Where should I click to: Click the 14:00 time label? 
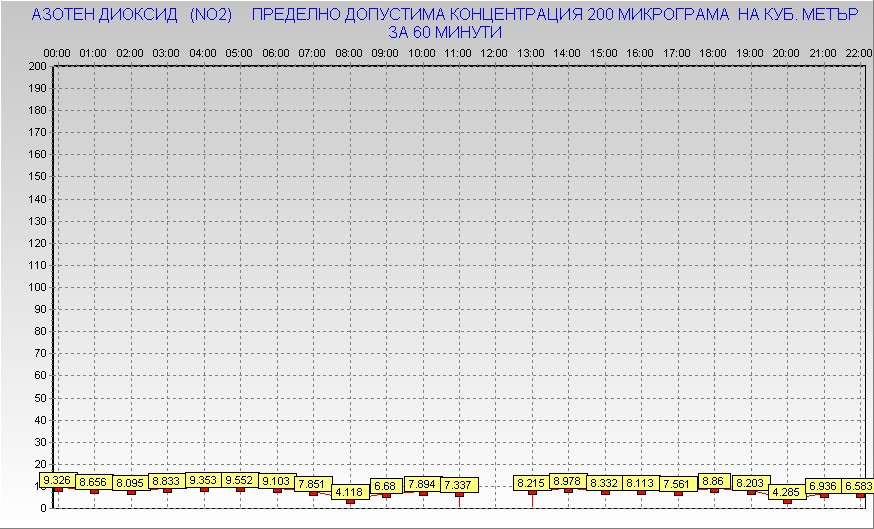[567, 54]
